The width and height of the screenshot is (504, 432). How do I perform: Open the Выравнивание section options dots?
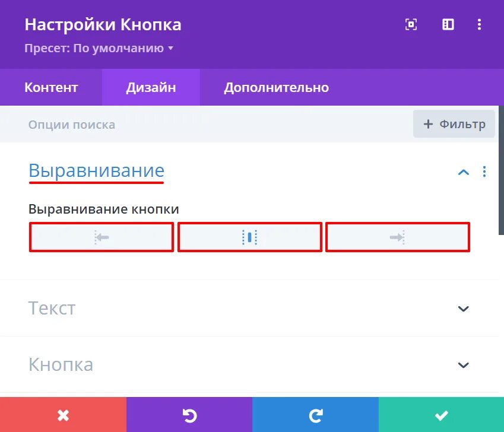click(x=484, y=171)
